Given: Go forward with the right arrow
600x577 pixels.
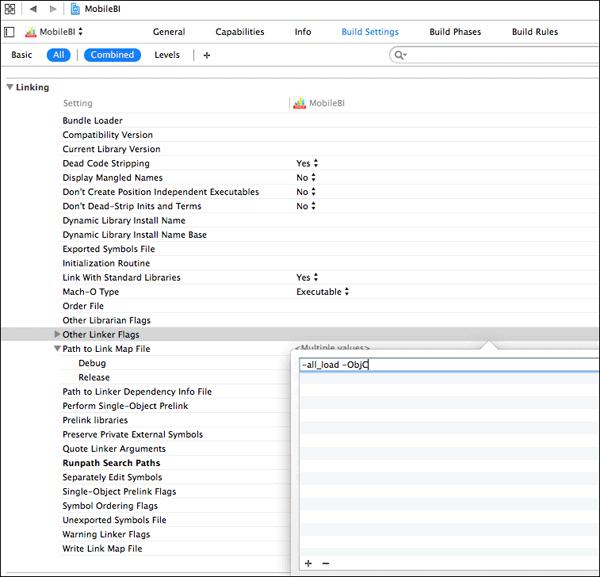Looking at the screenshot, I should (53, 9).
